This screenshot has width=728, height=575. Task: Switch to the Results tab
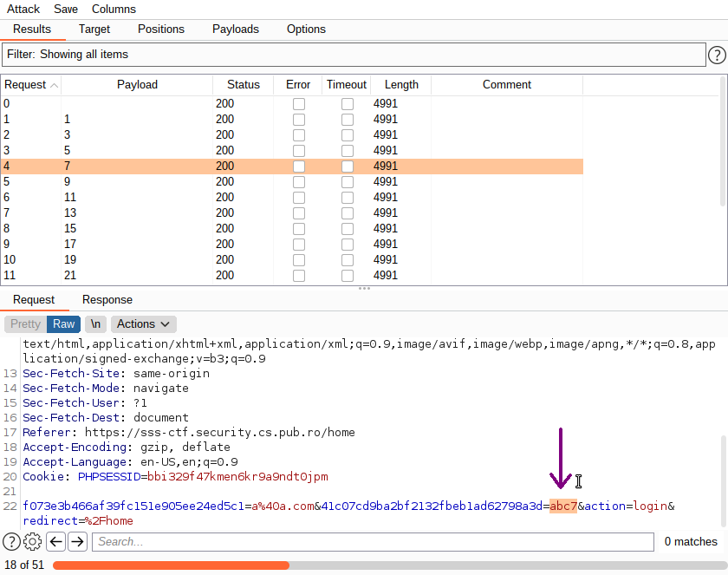[x=32, y=29]
